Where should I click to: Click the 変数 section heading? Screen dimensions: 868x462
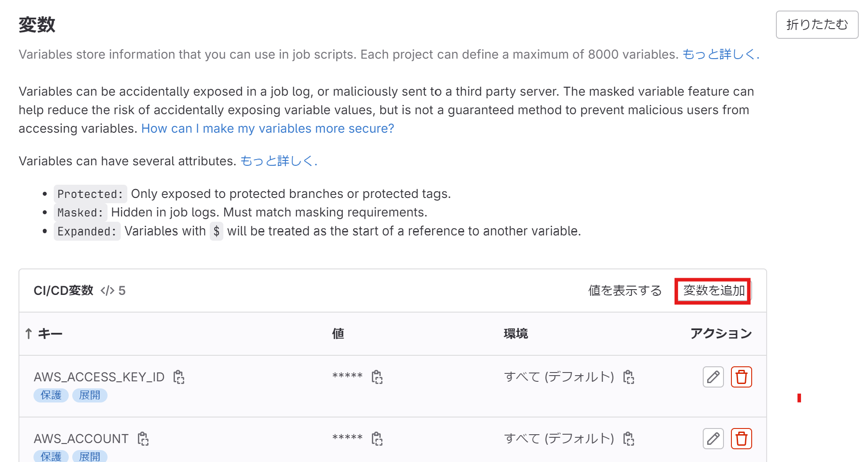[37, 25]
